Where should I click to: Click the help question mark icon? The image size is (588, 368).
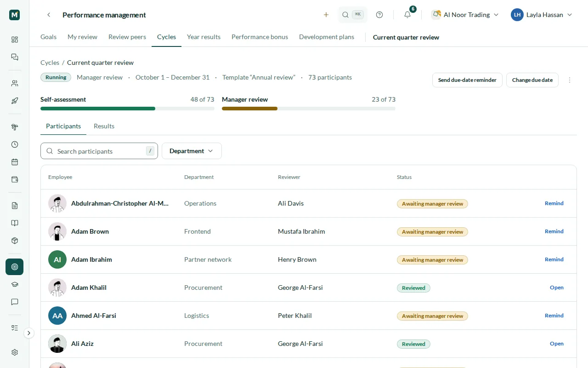click(379, 15)
